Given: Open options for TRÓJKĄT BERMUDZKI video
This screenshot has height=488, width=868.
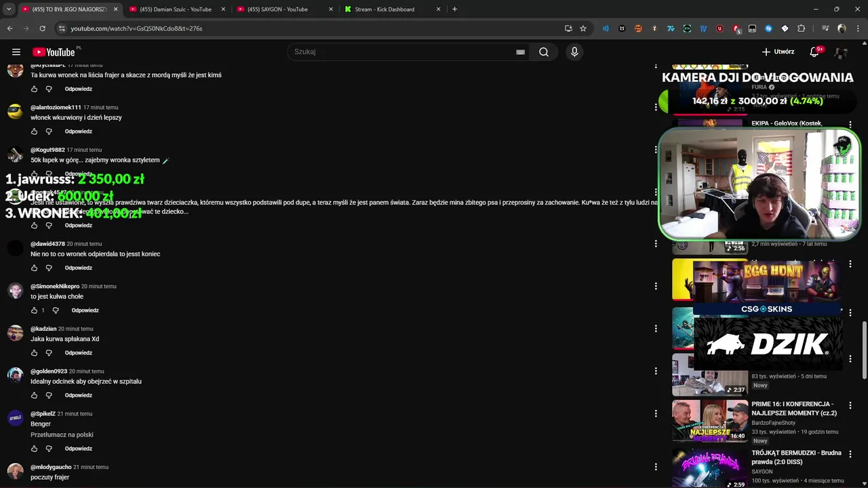Looking at the screenshot, I should click(x=850, y=454).
